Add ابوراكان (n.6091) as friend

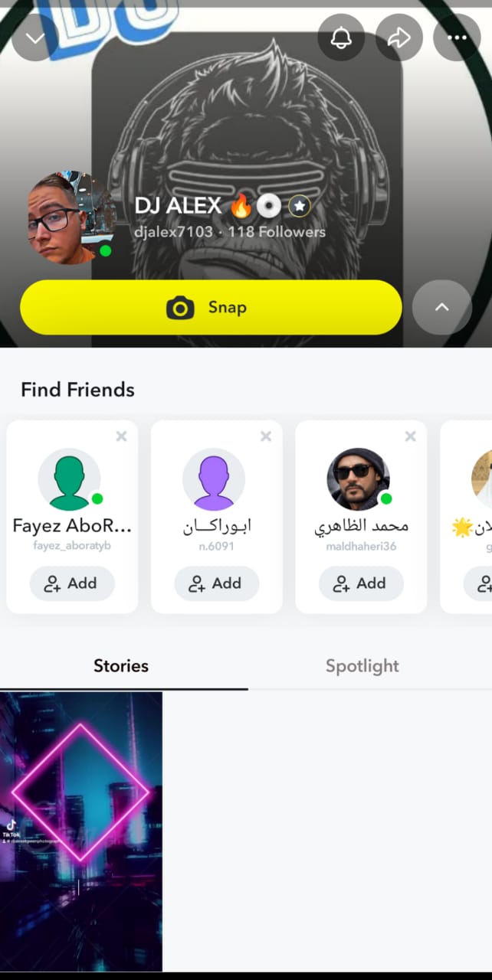217,583
